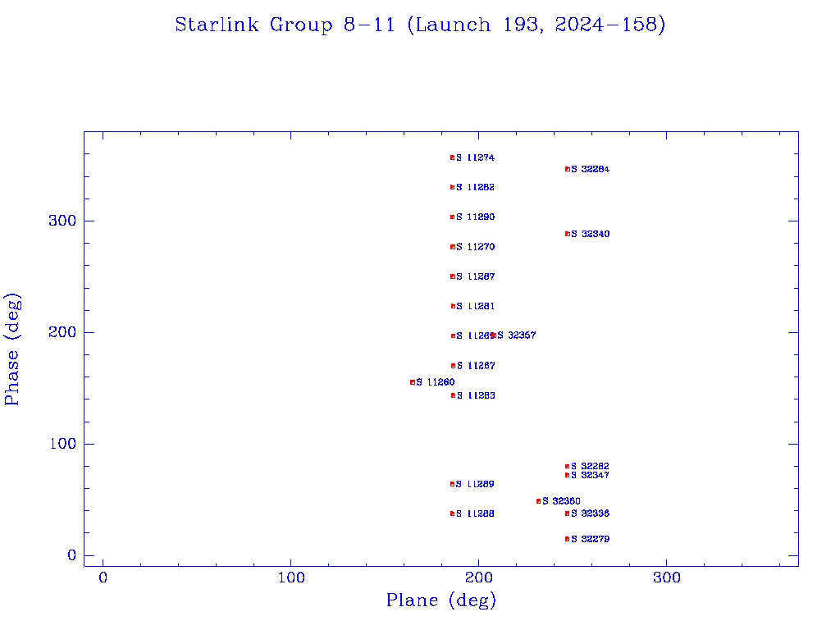Click the "200" tick label on Plane axis

coord(479,578)
